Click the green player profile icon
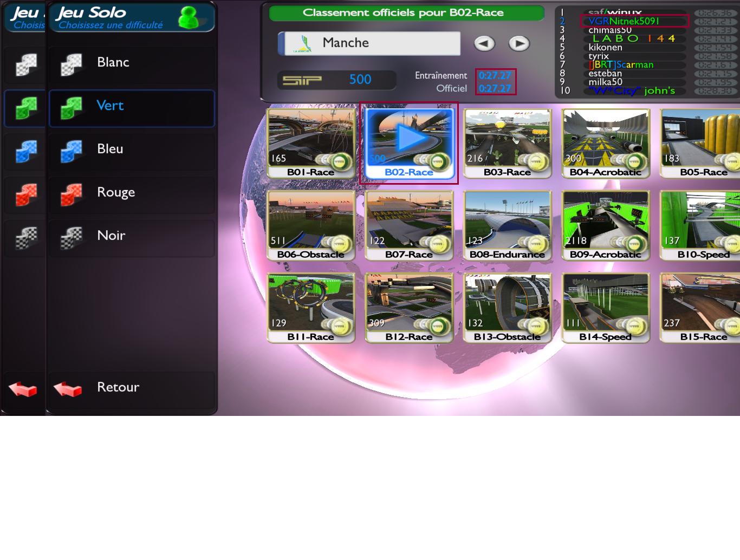The height and width of the screenshot is (560, 740). [x=189, y=18]
